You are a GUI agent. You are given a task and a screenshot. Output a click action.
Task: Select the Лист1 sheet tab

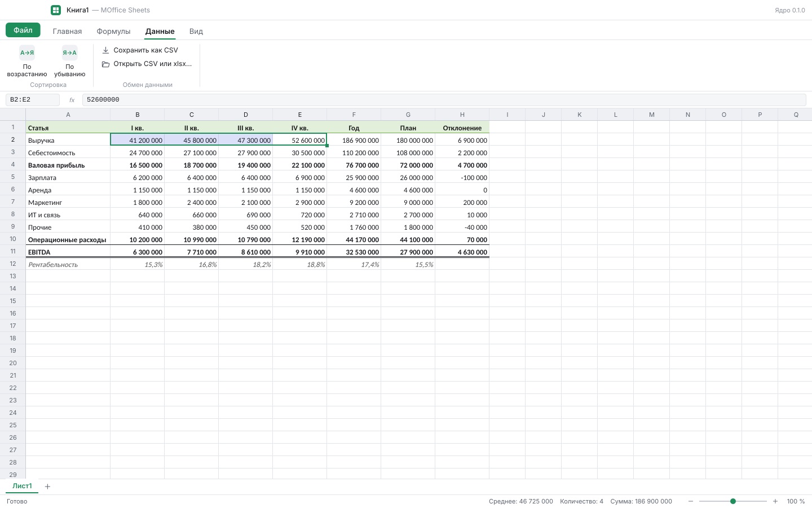point(23,486)
